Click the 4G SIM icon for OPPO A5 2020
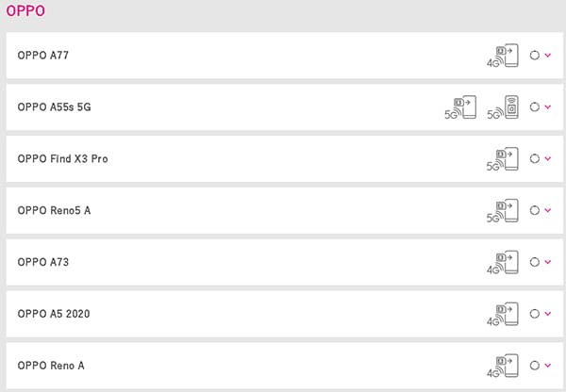Image resolution: width=566 pixels, height=392 pixels. pos(503,314)
